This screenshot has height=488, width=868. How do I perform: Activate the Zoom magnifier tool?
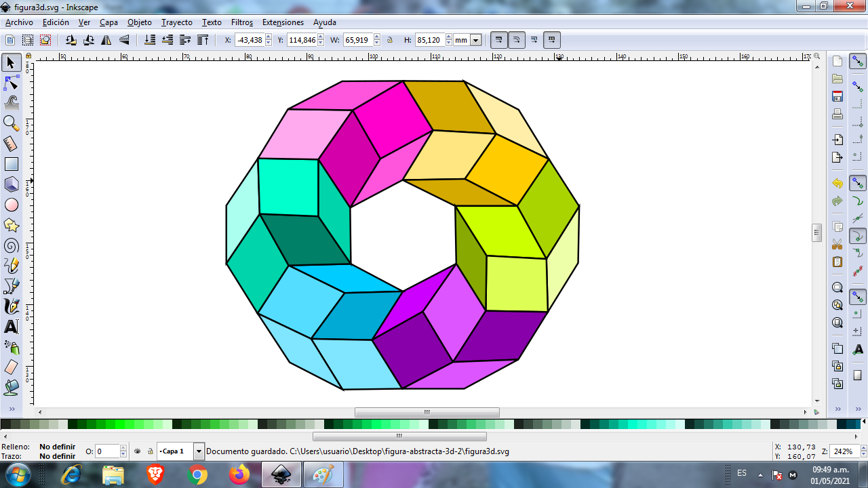coord(11,123)
